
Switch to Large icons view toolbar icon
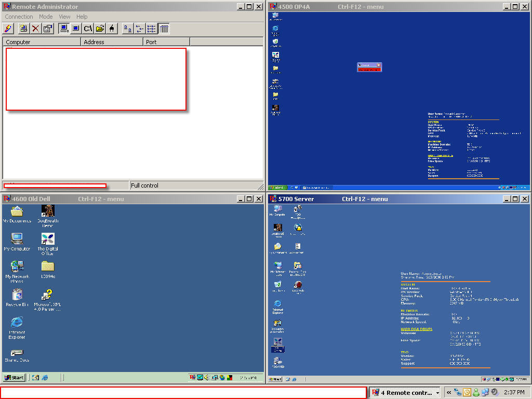tap(128, 29)
